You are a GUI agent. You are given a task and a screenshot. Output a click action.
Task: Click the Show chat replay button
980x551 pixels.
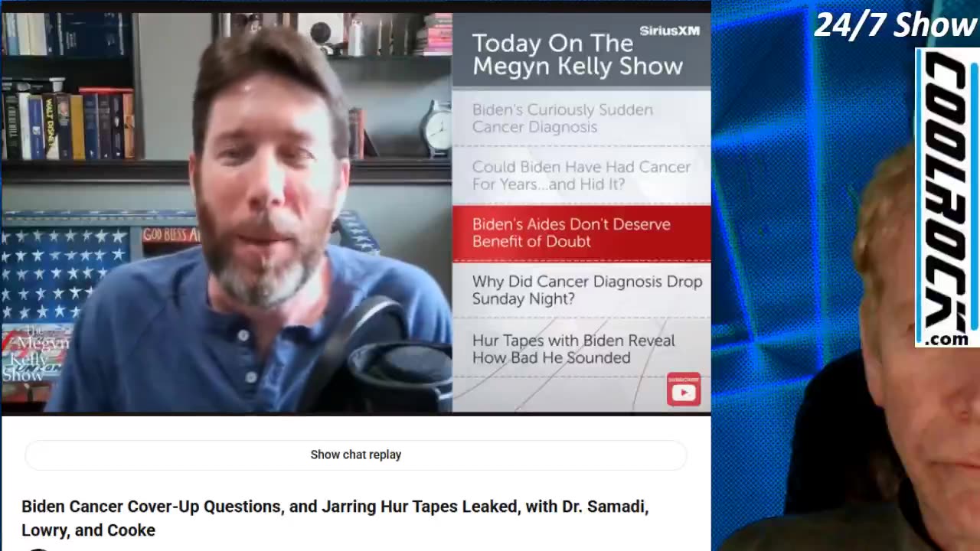click(x=356, y=455)
